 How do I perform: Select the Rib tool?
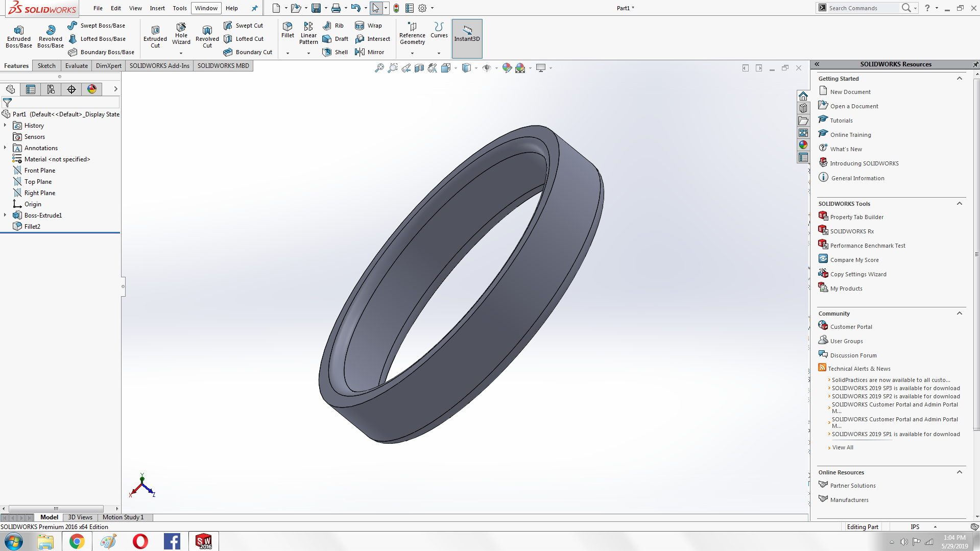coord(333,26)
